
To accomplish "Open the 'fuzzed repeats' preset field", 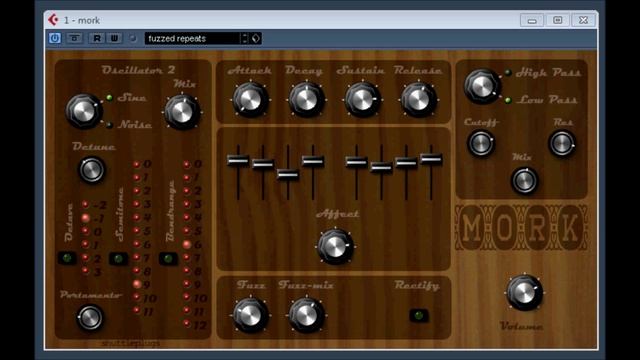I will (192, 38).
